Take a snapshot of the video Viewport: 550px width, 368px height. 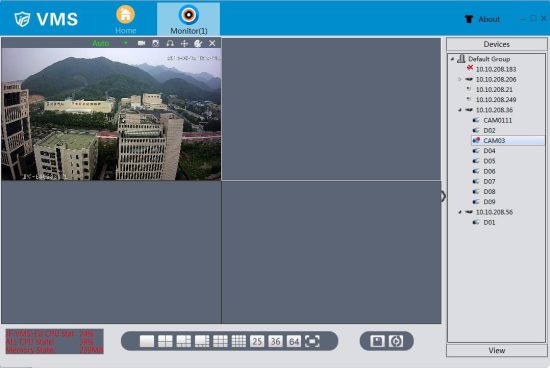pos(156,43)
